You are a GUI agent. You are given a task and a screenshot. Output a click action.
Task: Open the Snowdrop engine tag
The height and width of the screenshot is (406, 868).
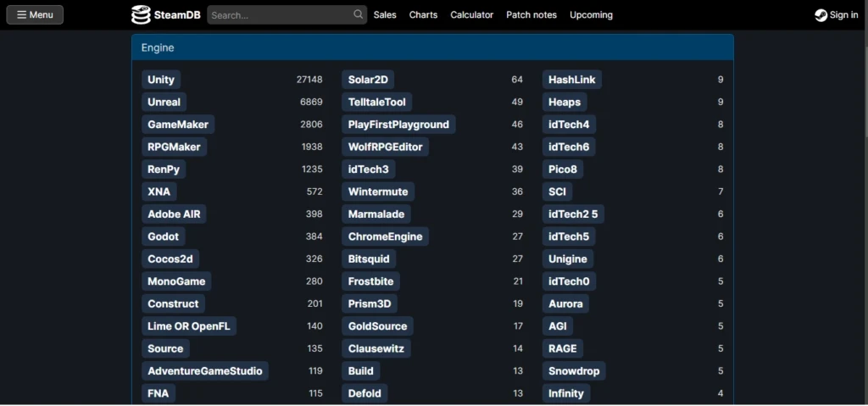coord(574,370)
